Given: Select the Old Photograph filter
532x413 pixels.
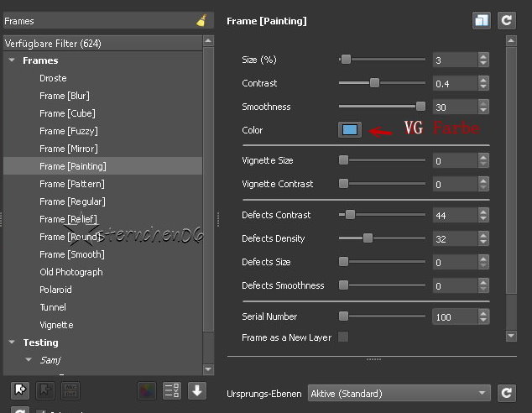Looking at the screenshot, I should click(x=70, y=272).
